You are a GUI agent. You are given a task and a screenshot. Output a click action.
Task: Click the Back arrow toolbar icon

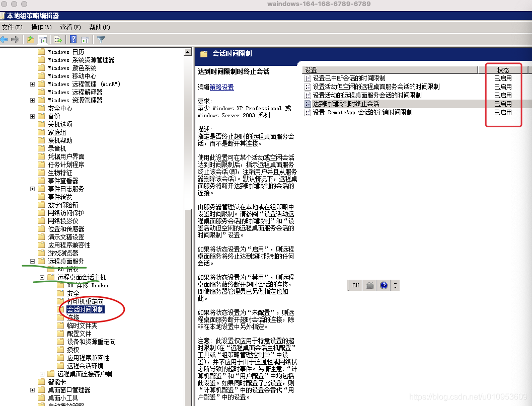4,40
